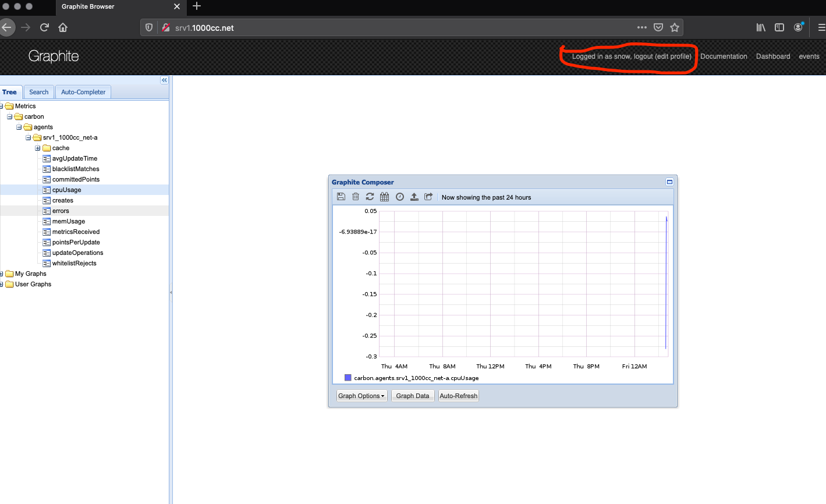Toggle the browser sidebar view

tap(779, 27)
